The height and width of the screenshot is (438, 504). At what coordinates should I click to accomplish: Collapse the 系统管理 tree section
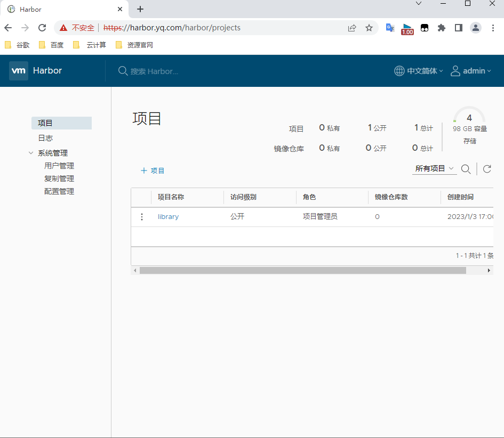pos(31,153)
